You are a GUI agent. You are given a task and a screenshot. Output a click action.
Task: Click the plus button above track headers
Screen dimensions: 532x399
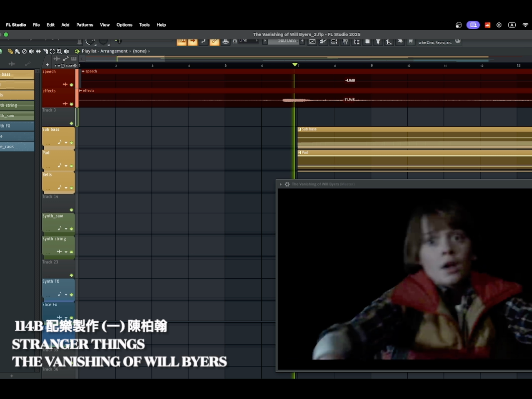[47, 65]
